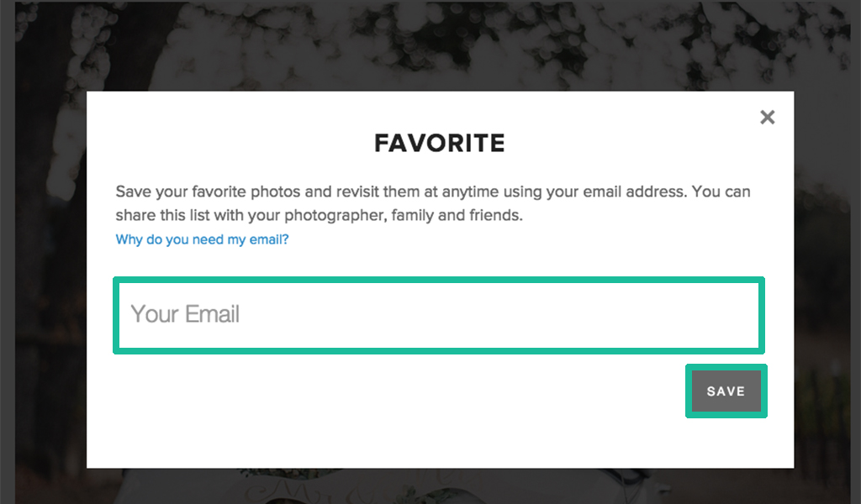Click the 'Your Email' placeholder text
Viewport: 861px width, 504px height.
click(x=185, y=314)
